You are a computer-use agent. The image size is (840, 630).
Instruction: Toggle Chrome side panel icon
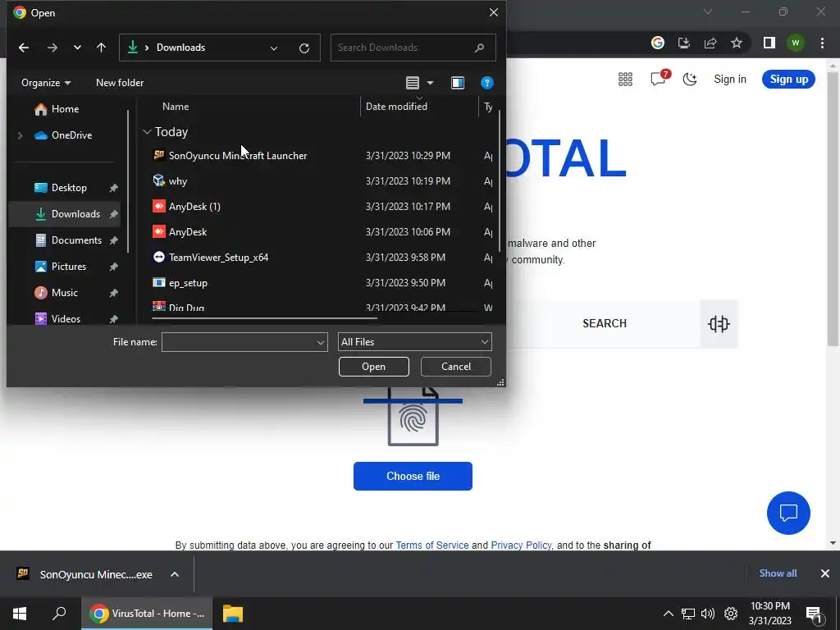[x=769, y=43]
